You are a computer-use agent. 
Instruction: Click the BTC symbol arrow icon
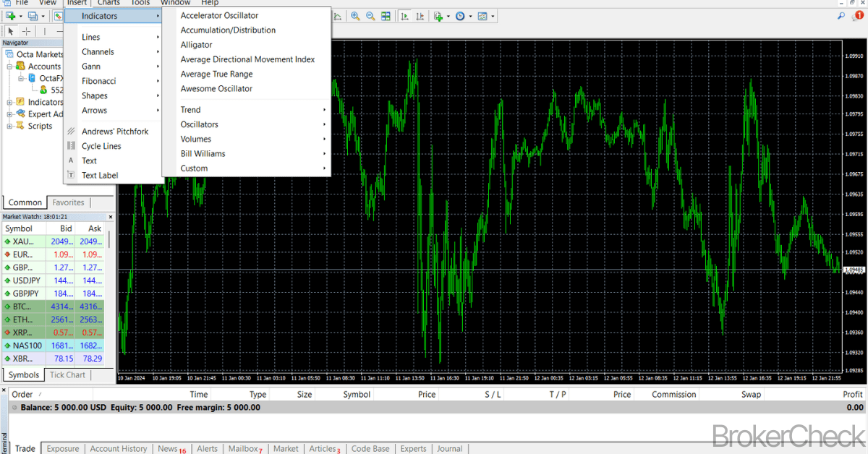7,307
